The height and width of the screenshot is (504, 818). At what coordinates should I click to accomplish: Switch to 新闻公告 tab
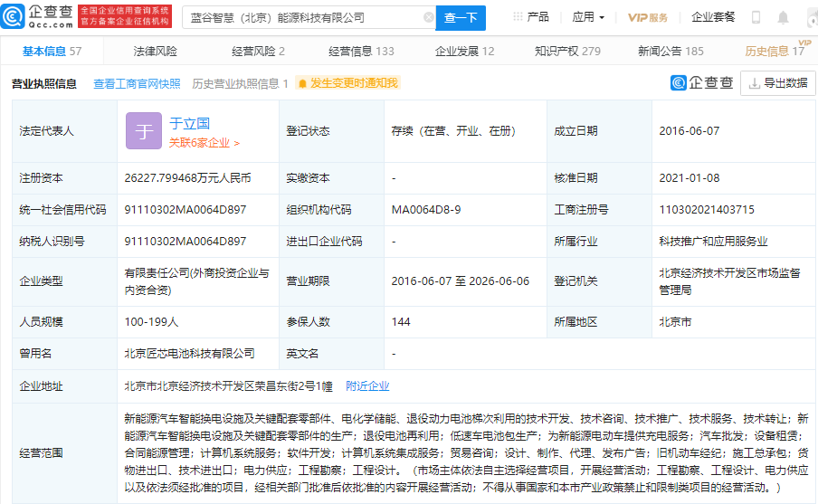coord(671,52)
